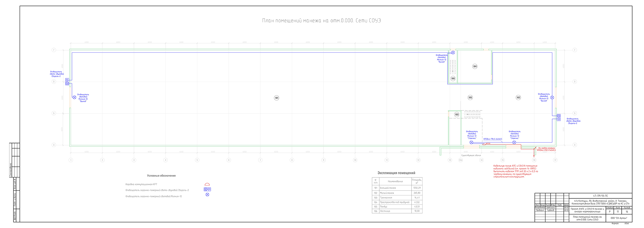The width and height of the screenshot is (644, 228).
Task: Click the "Экспликация помещений" table heading
Action: [x=396, y=173]
